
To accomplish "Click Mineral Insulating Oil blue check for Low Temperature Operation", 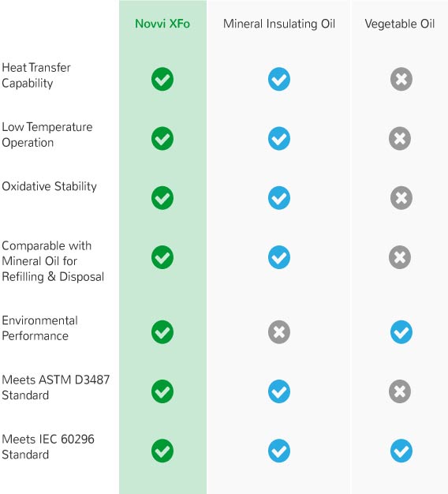I will click(x=279, y=138).
